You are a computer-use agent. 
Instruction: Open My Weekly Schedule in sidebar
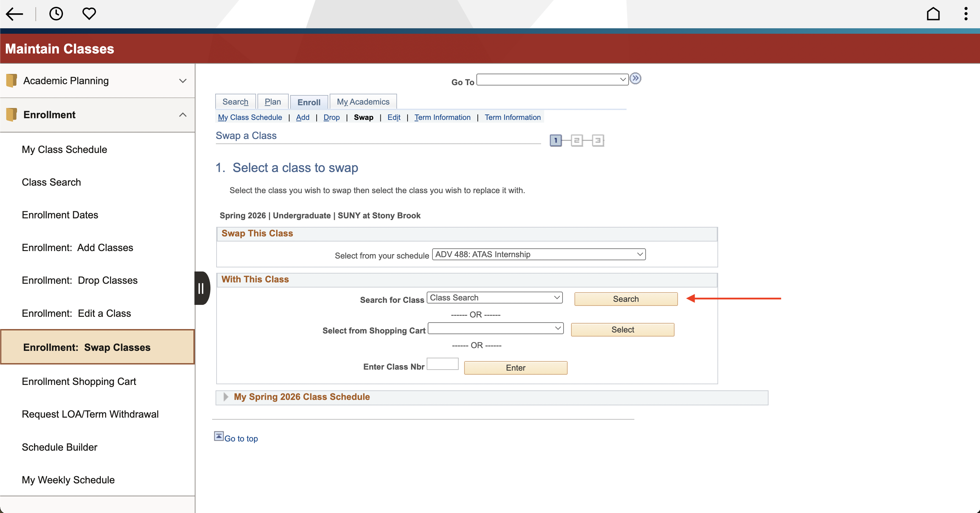click(68, 480)
